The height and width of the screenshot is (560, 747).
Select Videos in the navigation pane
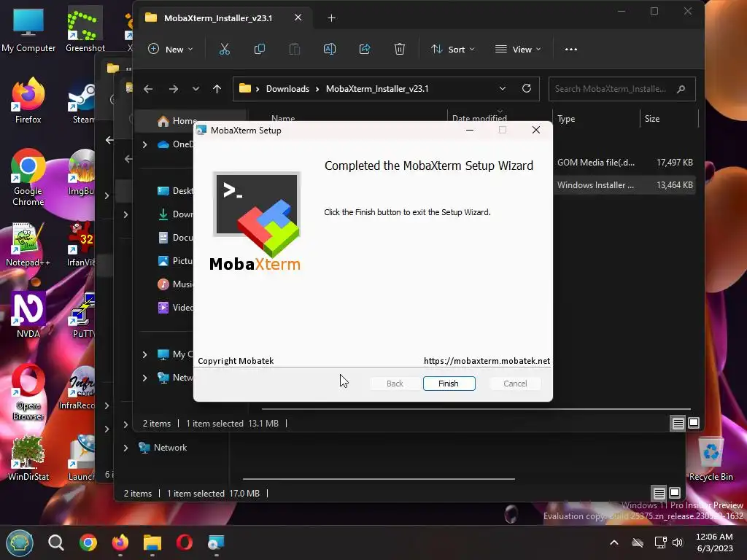pyautogui.click(x=175, y=308)
